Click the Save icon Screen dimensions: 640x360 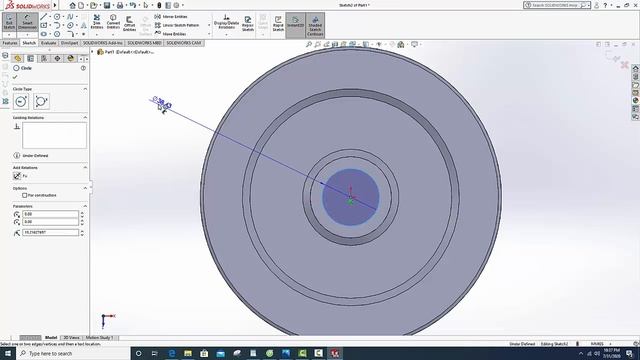107,5
